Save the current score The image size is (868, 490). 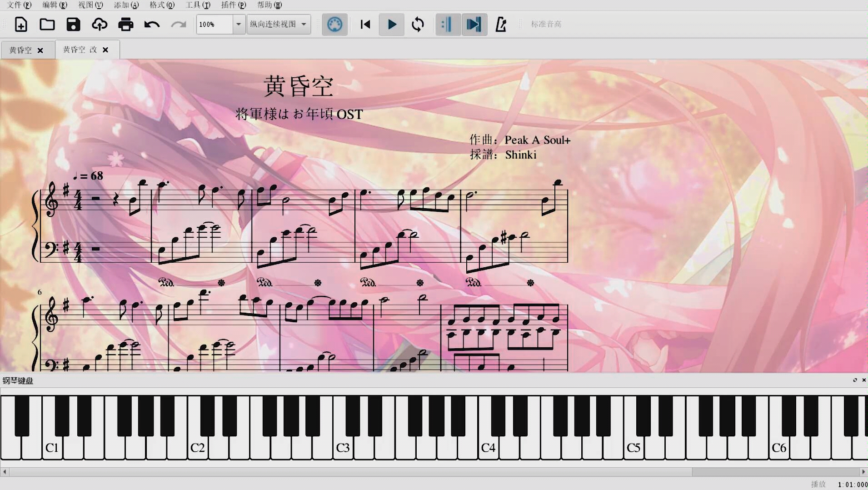[x=73, y=24]
